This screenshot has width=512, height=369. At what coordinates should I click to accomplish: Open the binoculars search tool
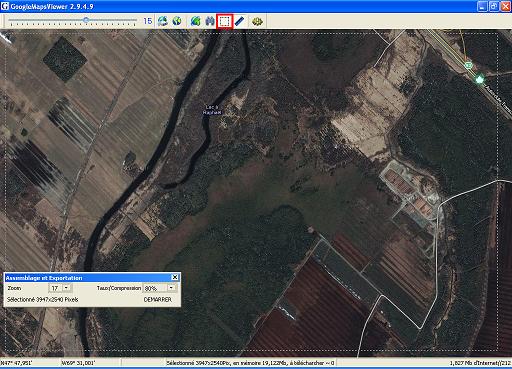click(x=210, y=21)
